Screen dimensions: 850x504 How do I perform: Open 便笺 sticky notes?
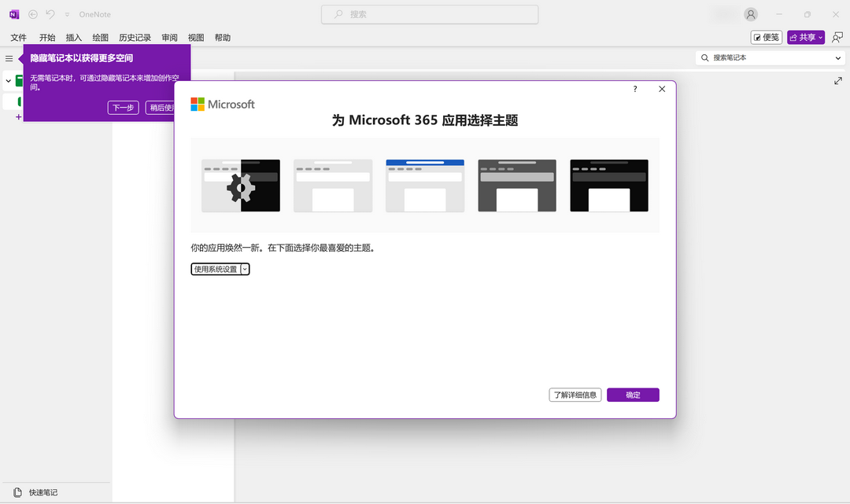[x=766, y=36]
